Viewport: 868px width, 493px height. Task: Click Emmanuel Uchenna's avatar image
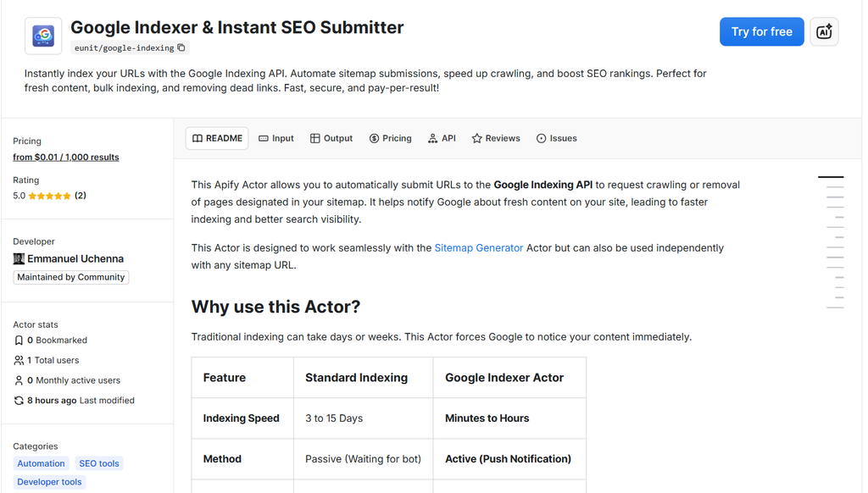(x=19, y=258)
